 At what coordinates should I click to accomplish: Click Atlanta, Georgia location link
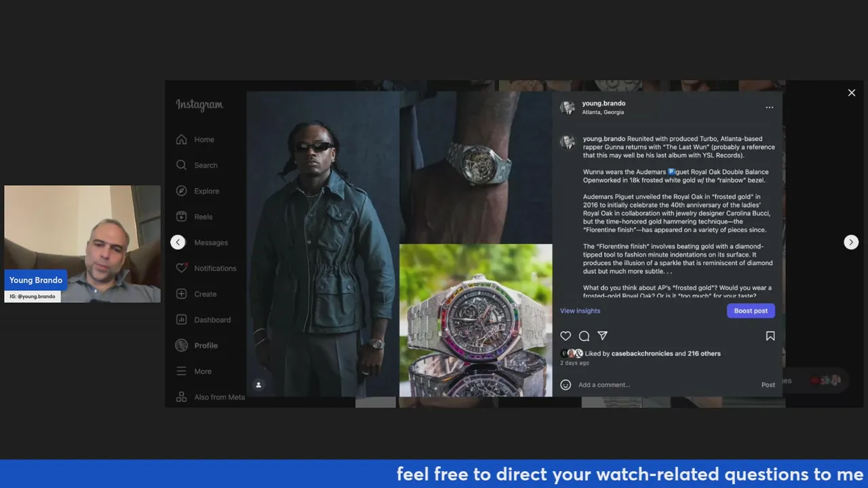pyautogui.click(x=603, y=113)
